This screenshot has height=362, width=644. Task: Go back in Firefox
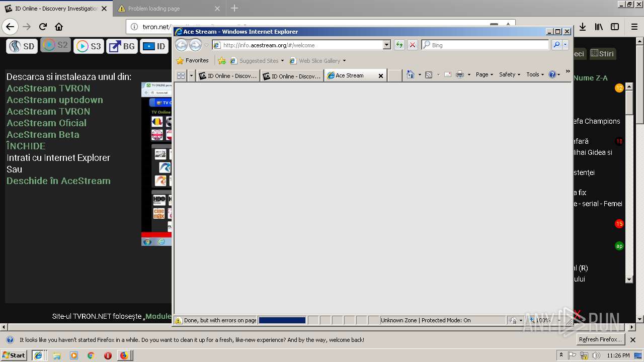tap(10, 27)
